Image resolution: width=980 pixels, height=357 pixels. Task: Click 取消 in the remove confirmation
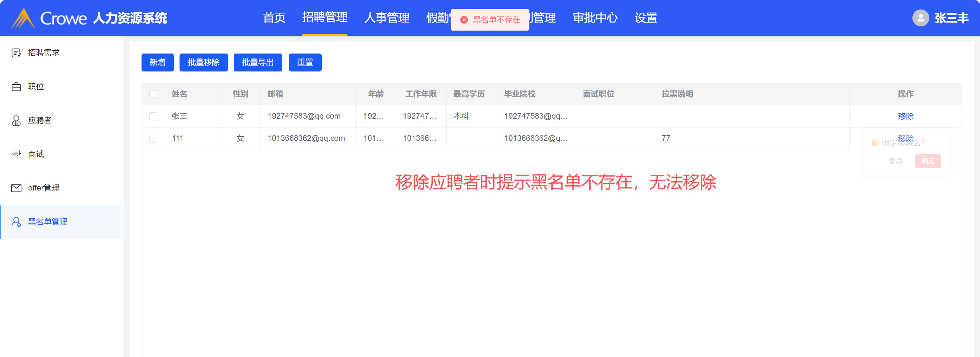click(x=895, y=161)
